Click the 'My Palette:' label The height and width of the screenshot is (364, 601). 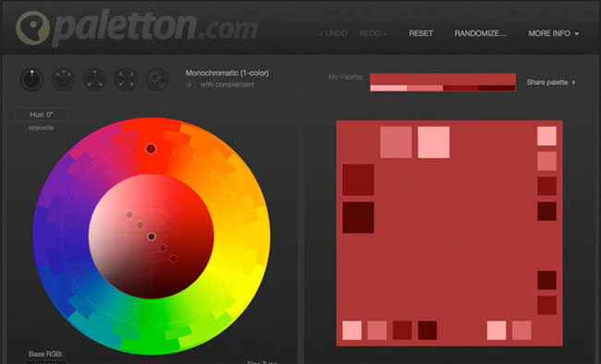(x=346, y=77)
